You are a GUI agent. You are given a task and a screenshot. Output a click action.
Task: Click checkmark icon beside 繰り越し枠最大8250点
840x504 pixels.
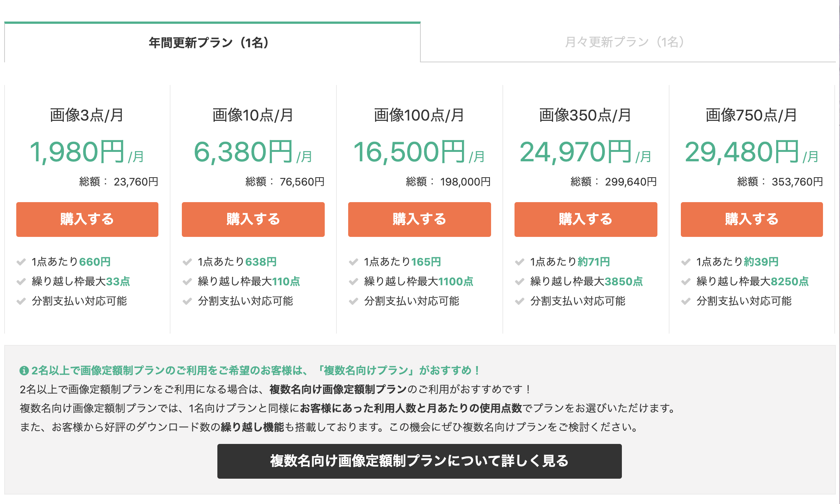pos(686,281)
